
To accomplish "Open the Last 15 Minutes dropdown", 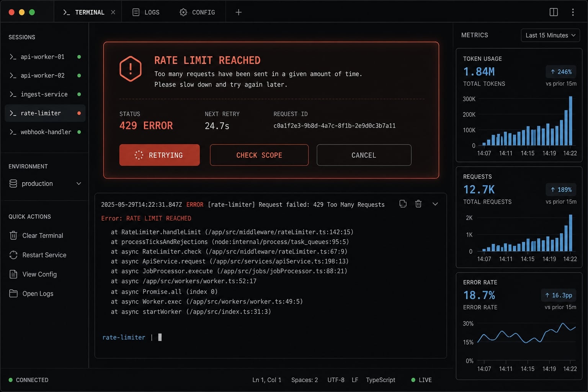I will coord(550,35).
